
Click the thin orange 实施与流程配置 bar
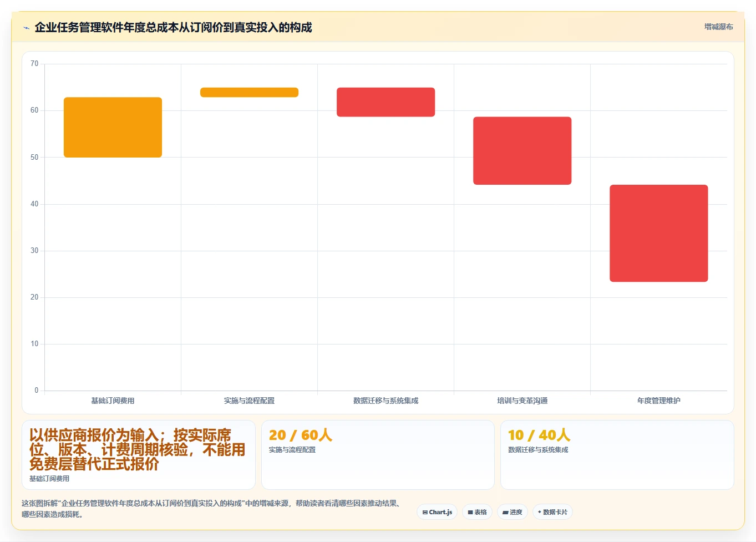249,92
